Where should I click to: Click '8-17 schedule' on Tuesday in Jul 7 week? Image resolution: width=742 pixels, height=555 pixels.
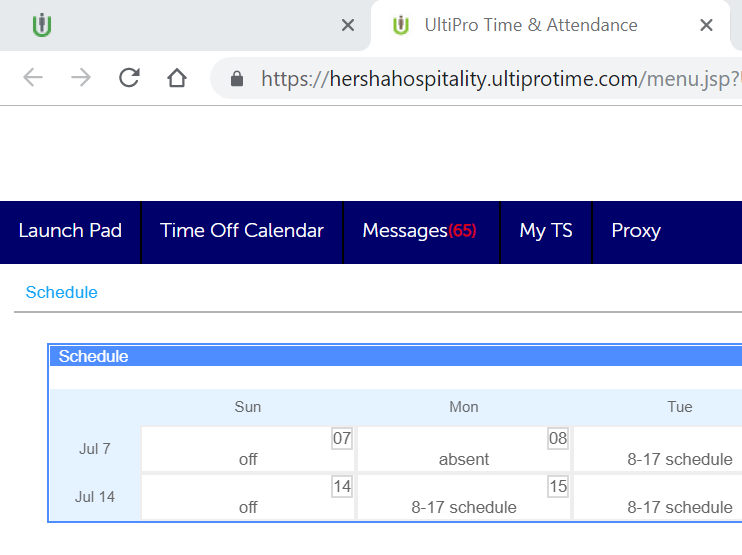tap(680, 459)
